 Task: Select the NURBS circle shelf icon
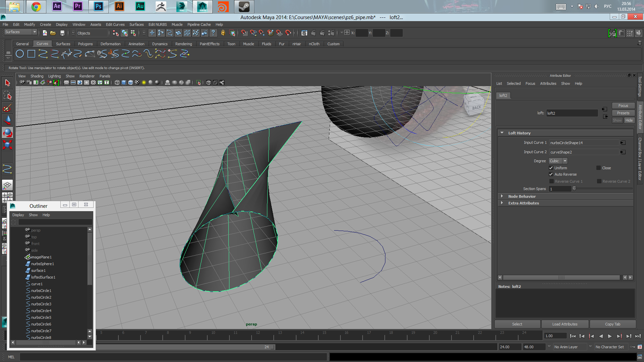coord(20,54)
